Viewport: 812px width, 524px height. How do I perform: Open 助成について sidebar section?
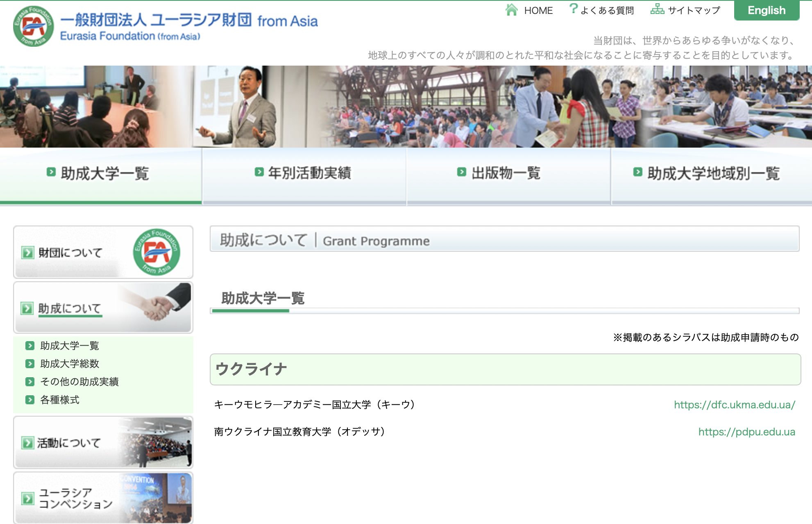pos(103,308)
